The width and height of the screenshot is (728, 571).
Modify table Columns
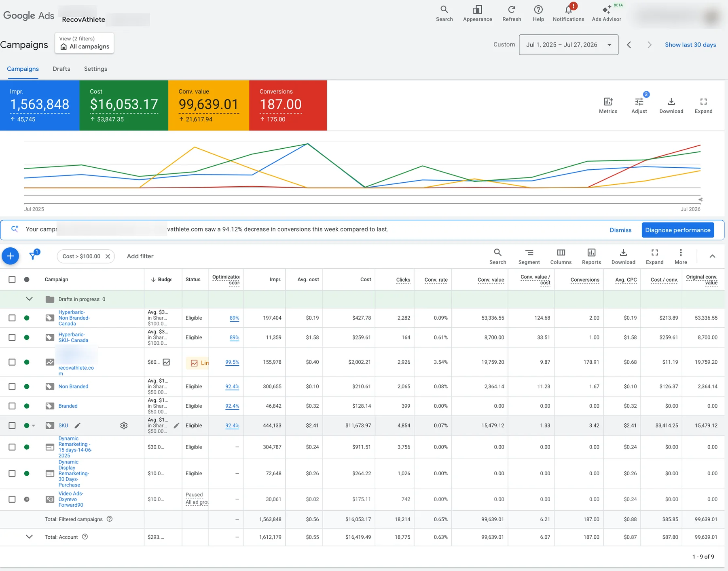point(561,257)
